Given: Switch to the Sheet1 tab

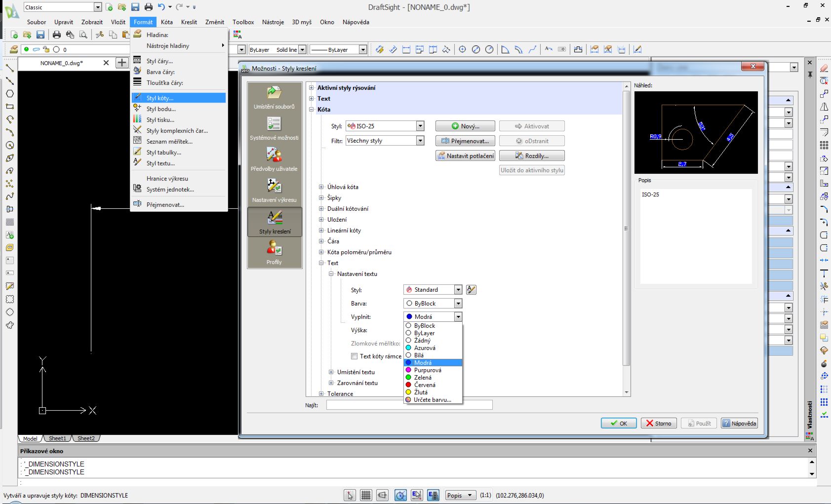Looking at the screenshot, I should coord(57,438).
